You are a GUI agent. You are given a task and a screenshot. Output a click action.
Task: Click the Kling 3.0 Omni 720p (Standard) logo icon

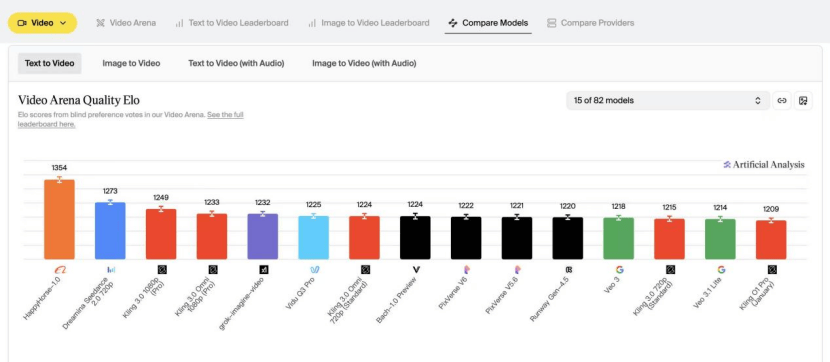pyautogui.click(x=365, y=270)
